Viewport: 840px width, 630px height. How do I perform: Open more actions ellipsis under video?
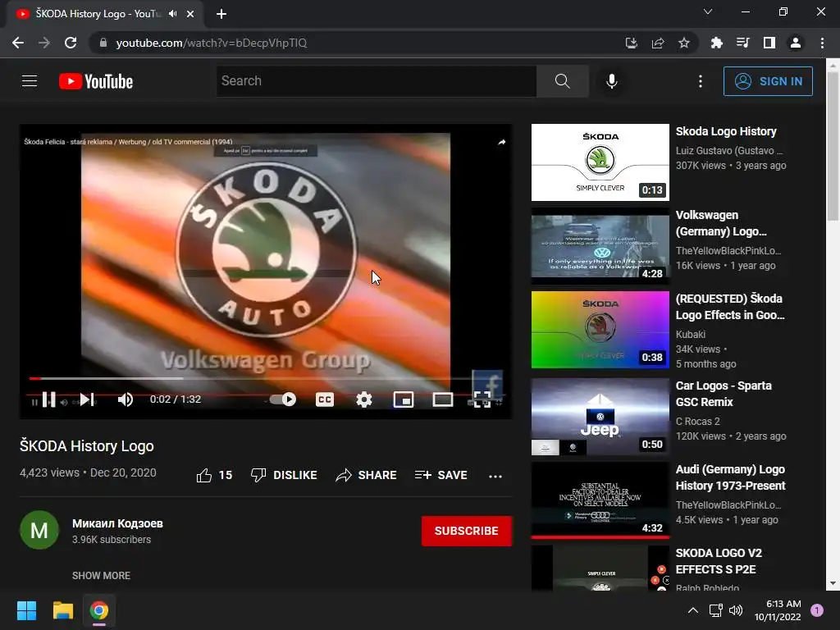pyautogui.click(x=495, y=476)
